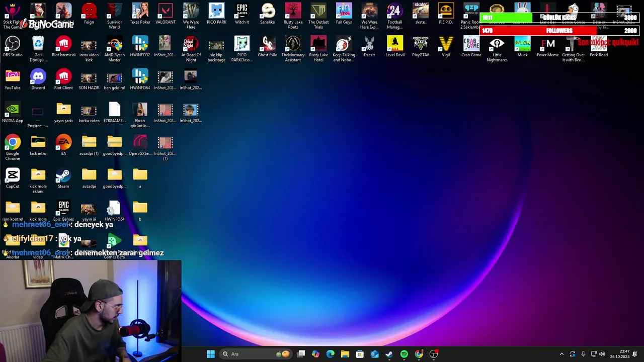
Task: Open Rusty Lake Hotel shortcut
Action: click(318, 49)
